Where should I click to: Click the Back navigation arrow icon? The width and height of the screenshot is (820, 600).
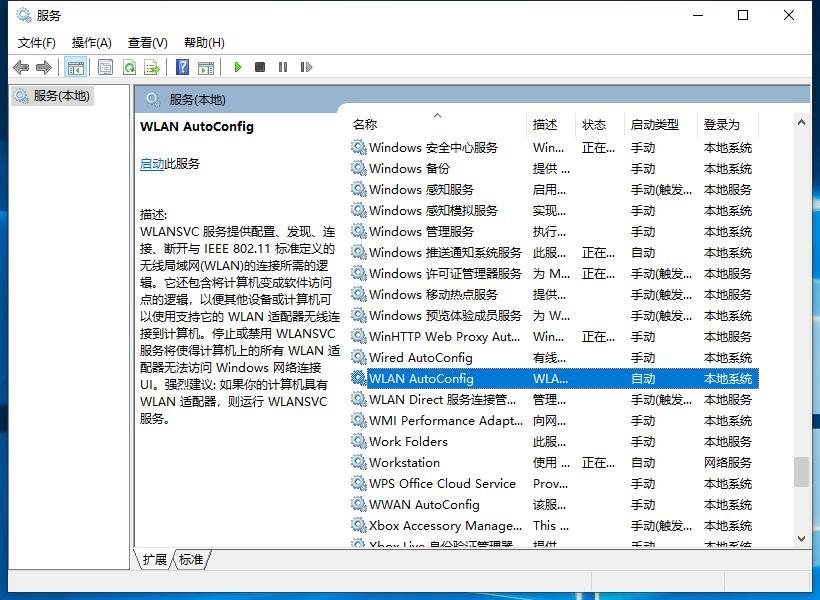21,67
